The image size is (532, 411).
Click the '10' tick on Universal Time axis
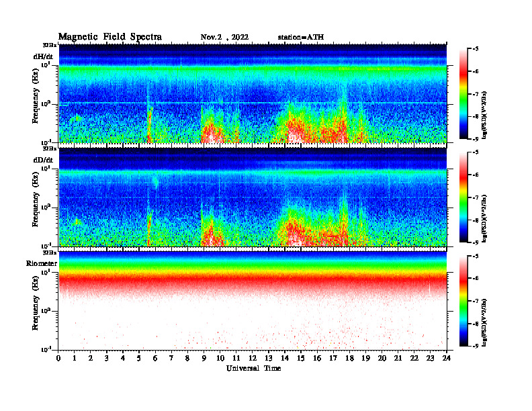point(220,359)
